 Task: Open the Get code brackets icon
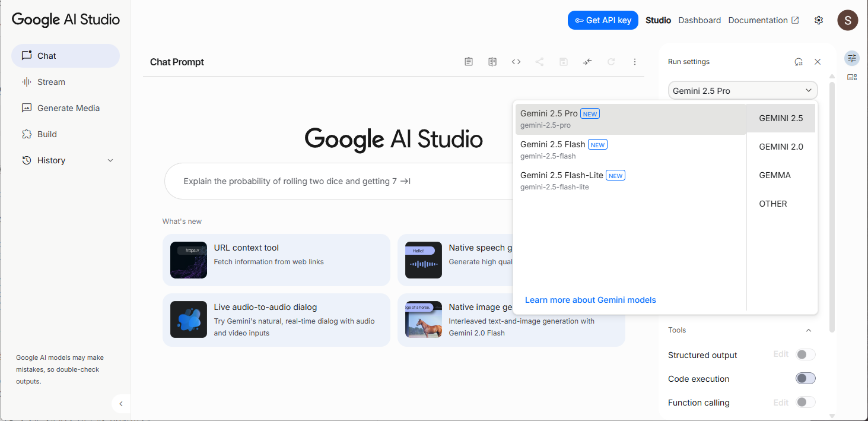tap(516, 62)
